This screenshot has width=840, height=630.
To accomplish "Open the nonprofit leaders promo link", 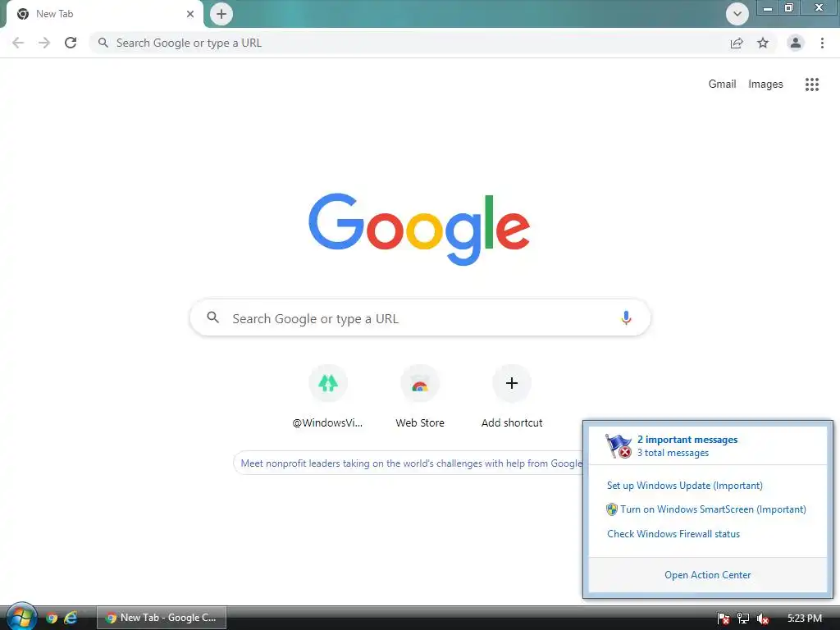I will click(x=410, y=463).
